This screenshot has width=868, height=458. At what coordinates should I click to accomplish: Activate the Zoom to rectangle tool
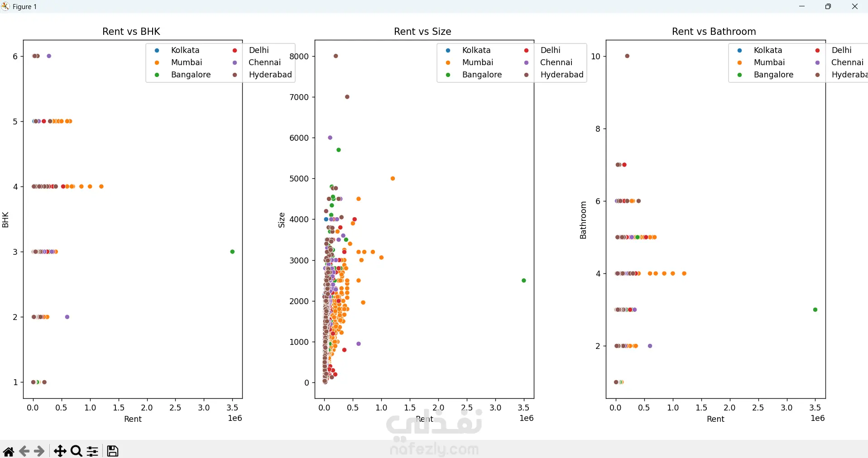pyautogui.click(x=77, y=451)
